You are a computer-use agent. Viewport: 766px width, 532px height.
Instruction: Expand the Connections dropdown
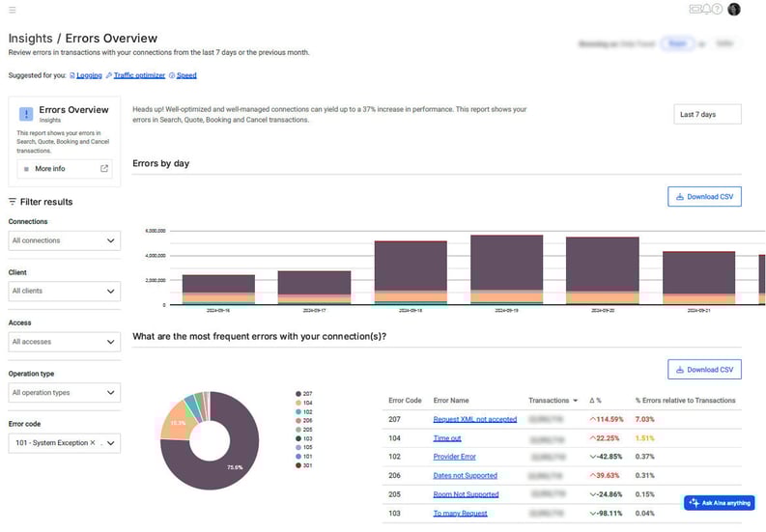tap(65, 240)
